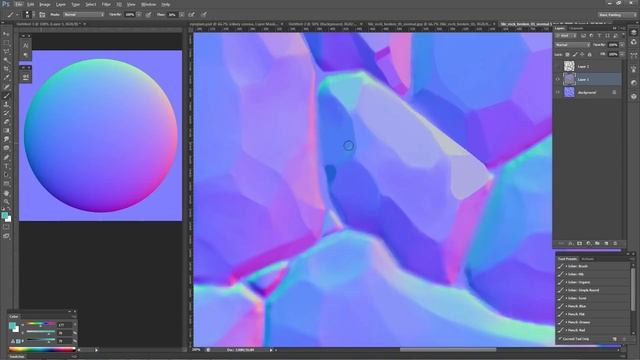This screenshot has width=640, height=360.
Task: Create new tool preset in Tool Presets panel
Action: click(x=615, y=339)
